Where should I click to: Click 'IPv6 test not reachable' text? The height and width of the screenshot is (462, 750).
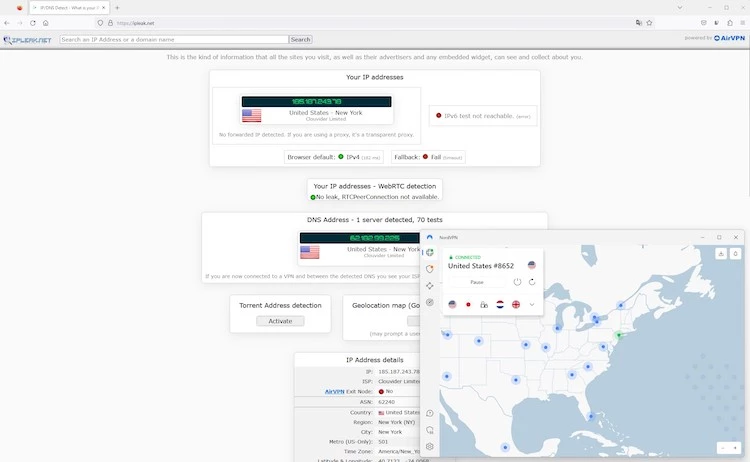(478, 116)
